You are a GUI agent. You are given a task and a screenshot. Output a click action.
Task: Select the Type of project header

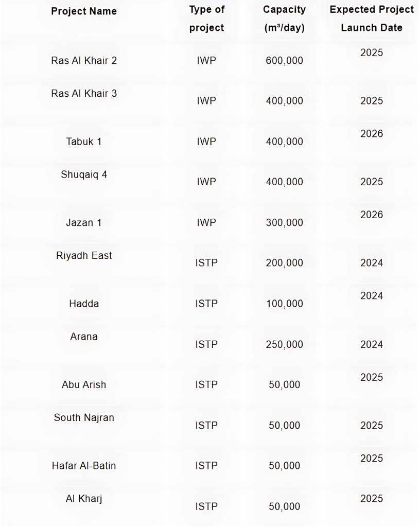point(206,19)
